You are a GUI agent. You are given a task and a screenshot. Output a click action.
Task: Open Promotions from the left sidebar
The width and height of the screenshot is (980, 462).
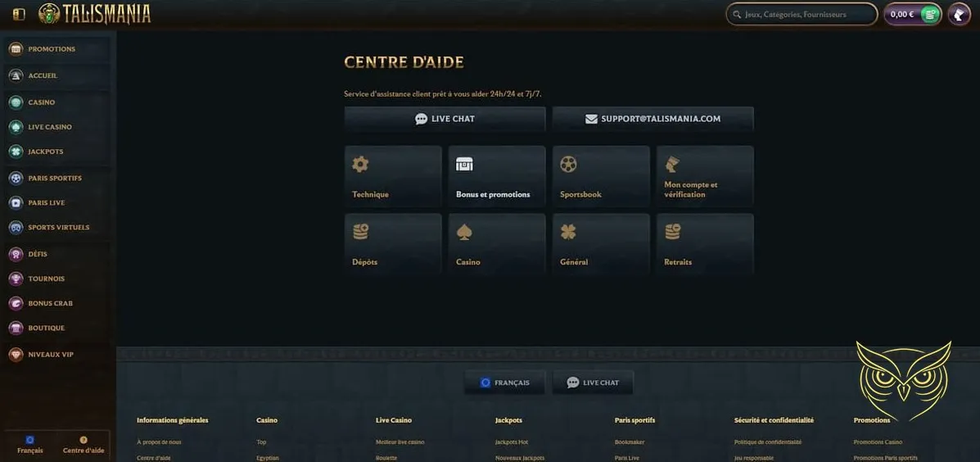click(x=56, y=49)
